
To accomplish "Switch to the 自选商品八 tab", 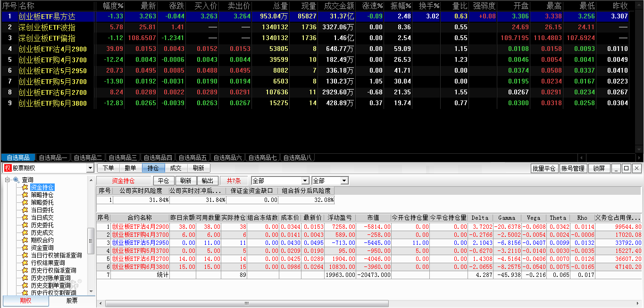I will [297, 158].
